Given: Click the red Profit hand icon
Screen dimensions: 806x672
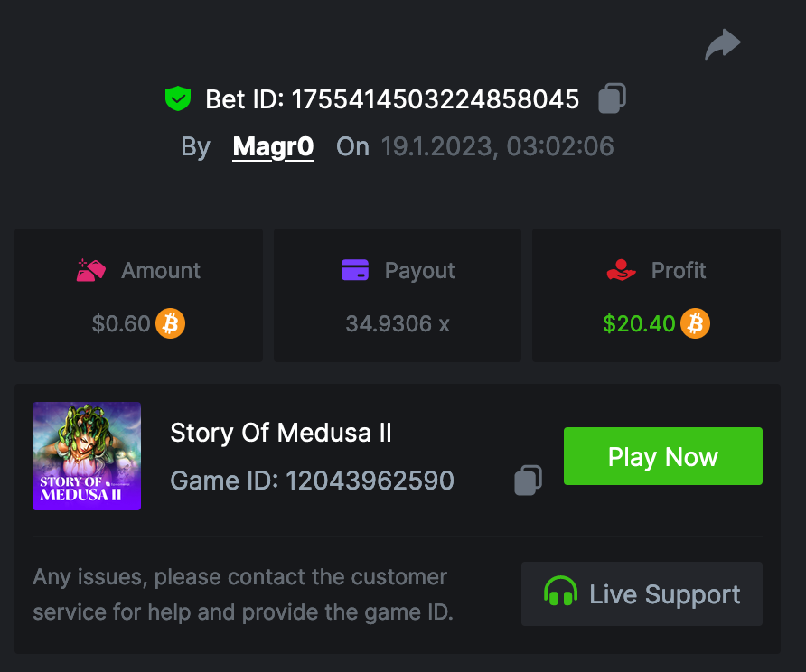Looking at the screenshot, I should coord(622,270).
